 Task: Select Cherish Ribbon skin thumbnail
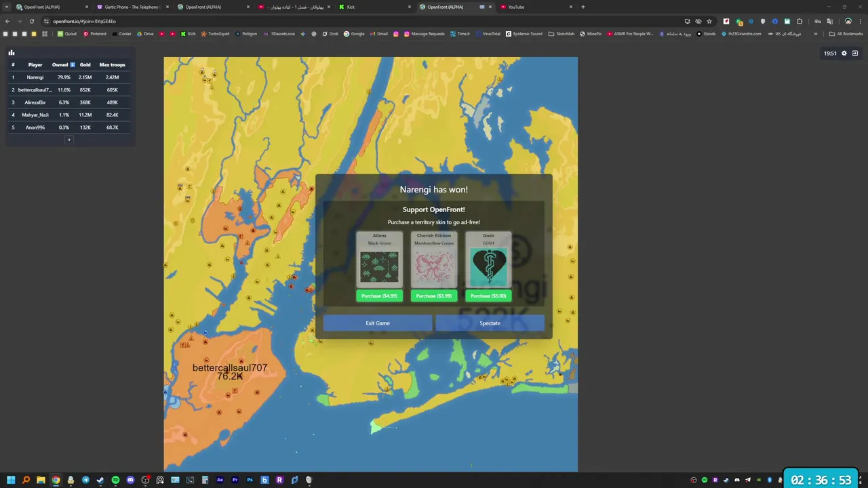point(434,266)
